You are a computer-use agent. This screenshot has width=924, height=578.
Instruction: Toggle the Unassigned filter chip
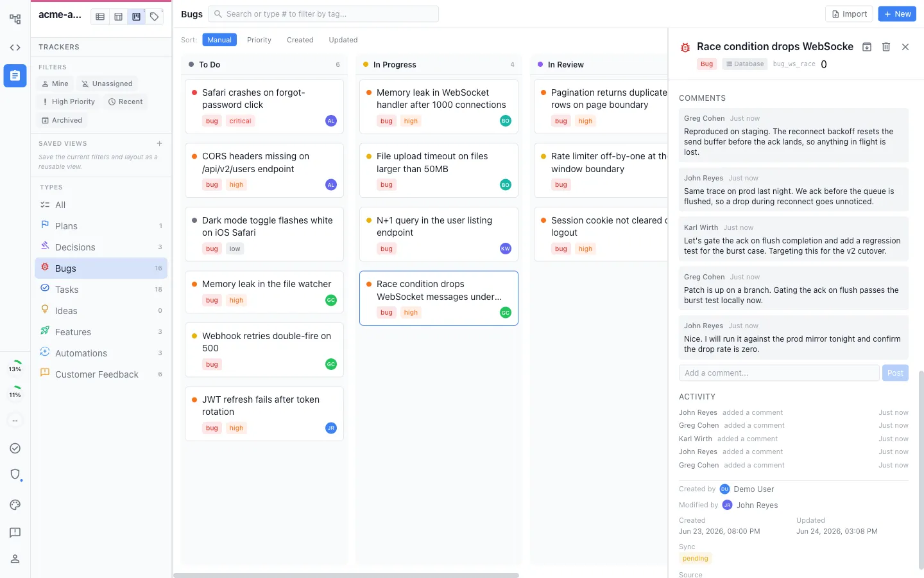click(107, 83)
